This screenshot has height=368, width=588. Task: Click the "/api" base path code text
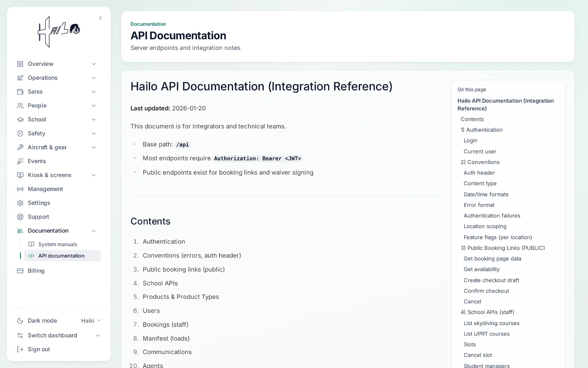click(x=182, y=145)
